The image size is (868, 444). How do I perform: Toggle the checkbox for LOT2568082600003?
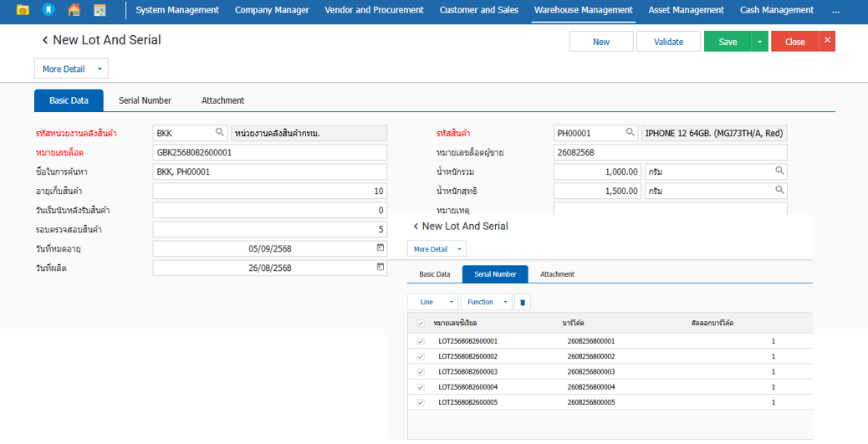pos(421,371)
